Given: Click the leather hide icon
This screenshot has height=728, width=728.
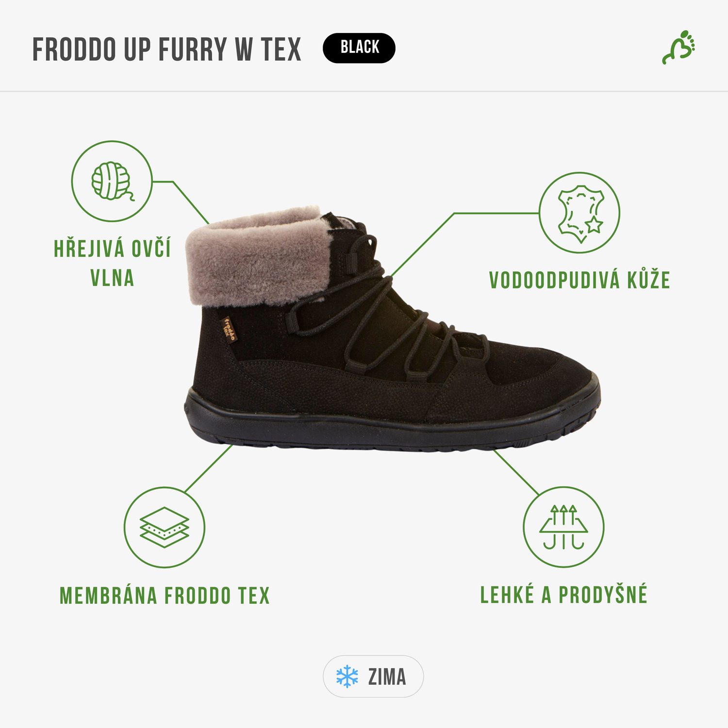Looking at the screenshot, I should [579, 213].
